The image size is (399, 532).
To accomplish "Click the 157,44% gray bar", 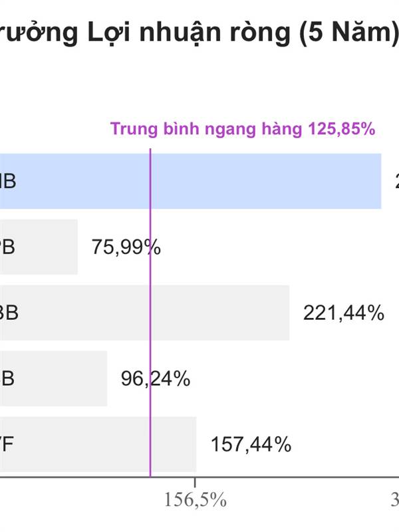I will pyautogui.click(x=98, y=444).
